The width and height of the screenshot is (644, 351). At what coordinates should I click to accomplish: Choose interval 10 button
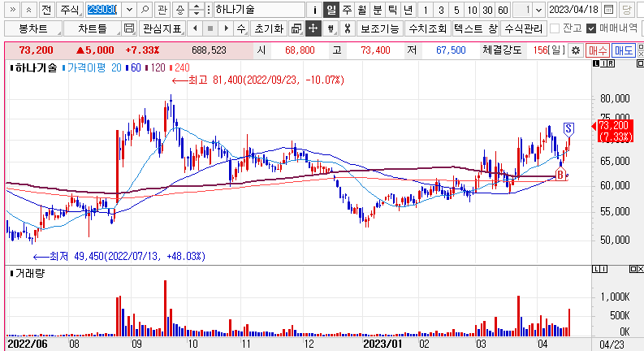[472, 10]
